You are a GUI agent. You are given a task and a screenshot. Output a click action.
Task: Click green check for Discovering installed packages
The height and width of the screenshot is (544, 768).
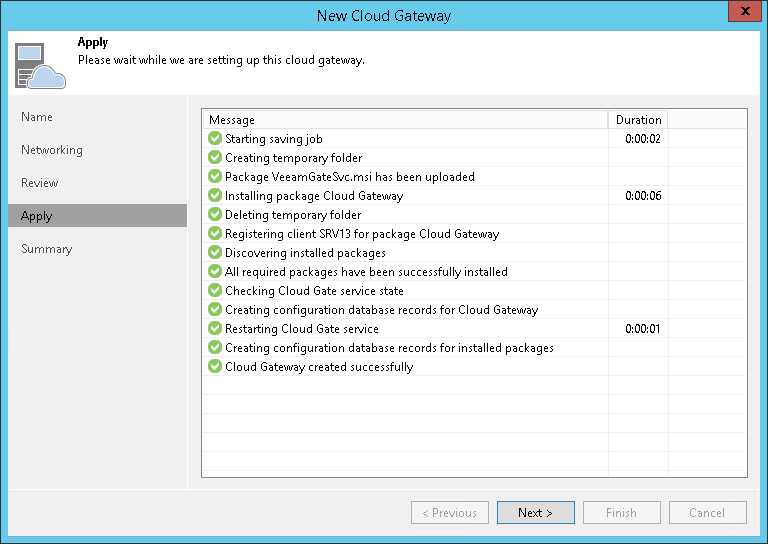(x=215, y=253)
